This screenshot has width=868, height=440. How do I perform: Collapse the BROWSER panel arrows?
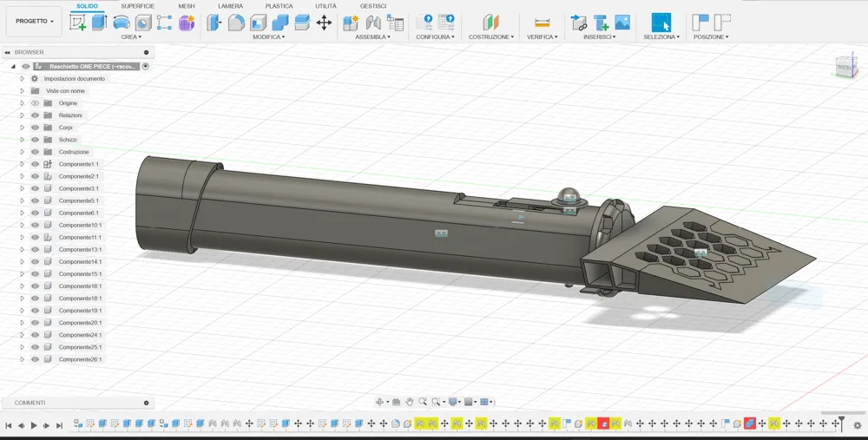click(7, 52)
